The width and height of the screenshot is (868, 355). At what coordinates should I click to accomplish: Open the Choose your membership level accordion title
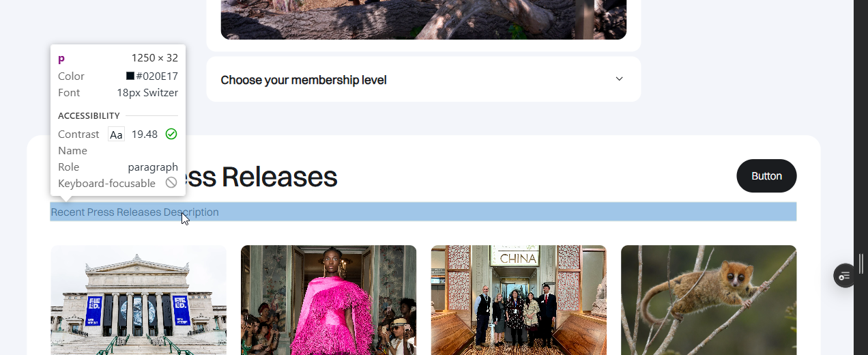click(x=304, y=80)
